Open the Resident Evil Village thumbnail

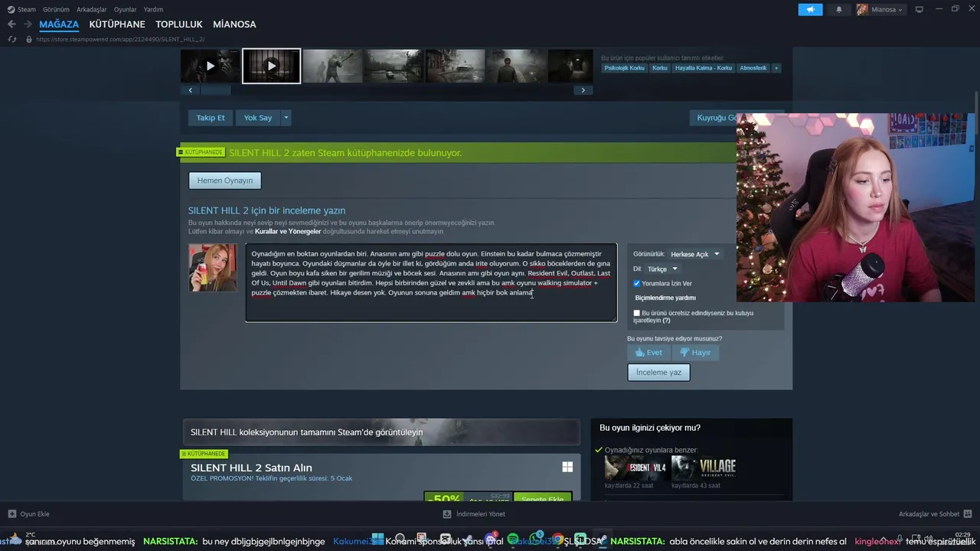click(x=703, y=468)
